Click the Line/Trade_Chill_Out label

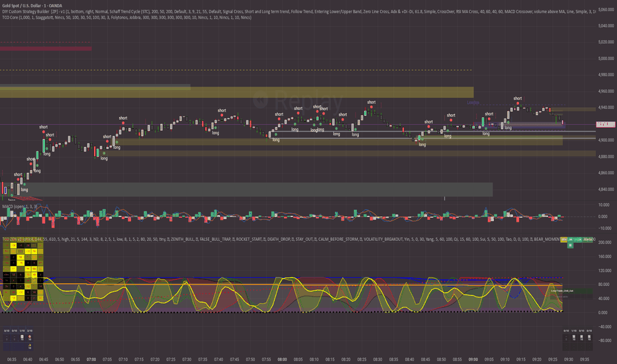click(562, 291)
